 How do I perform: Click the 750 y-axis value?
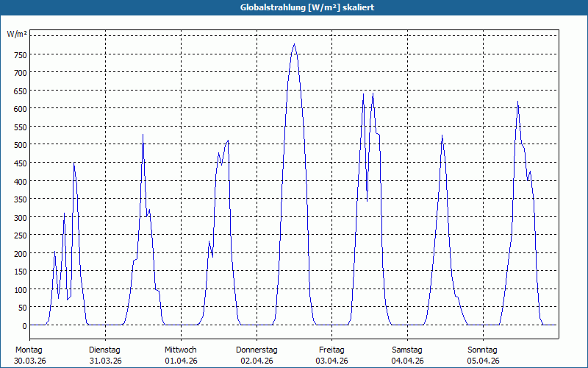(21, 55)
